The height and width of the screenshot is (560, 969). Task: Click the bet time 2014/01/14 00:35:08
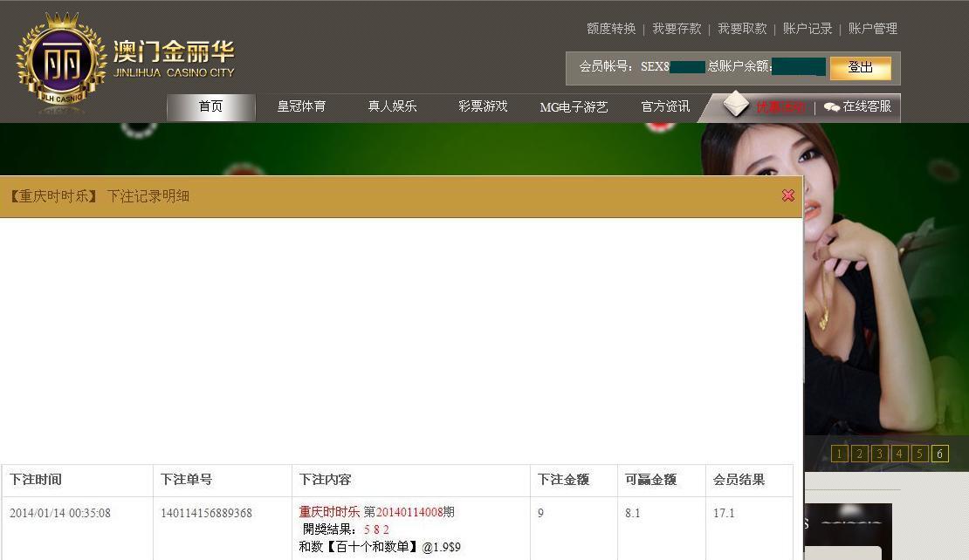pyautogui.click(x=60, y=513)
